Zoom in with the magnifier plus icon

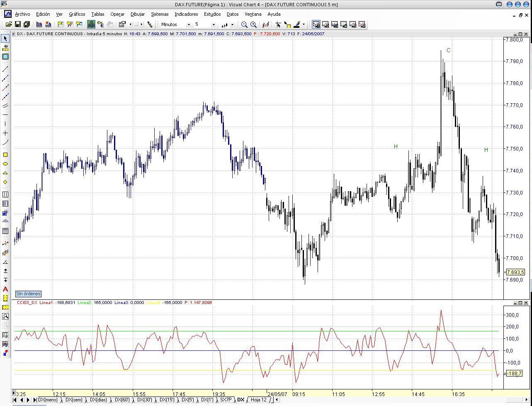click(x=253, y=24)
